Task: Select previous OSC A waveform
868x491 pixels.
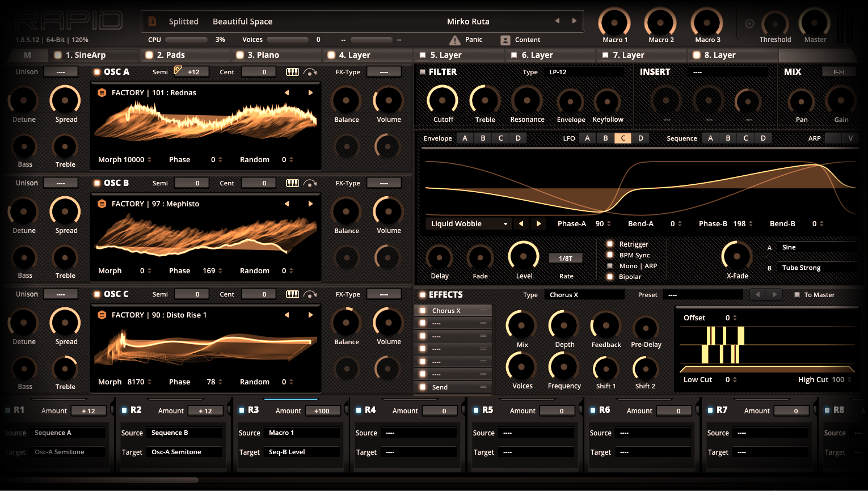Action: point(287,92)
